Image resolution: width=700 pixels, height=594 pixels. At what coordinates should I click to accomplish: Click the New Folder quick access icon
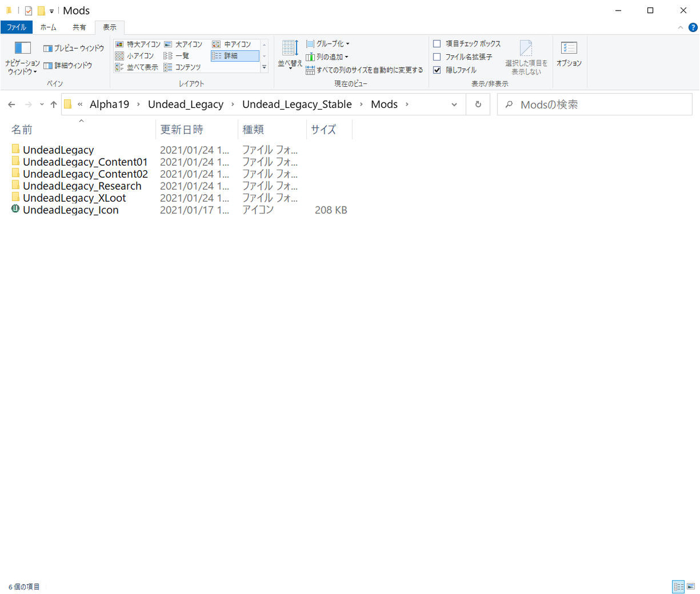pyautogui.click(x=41, y=10)
